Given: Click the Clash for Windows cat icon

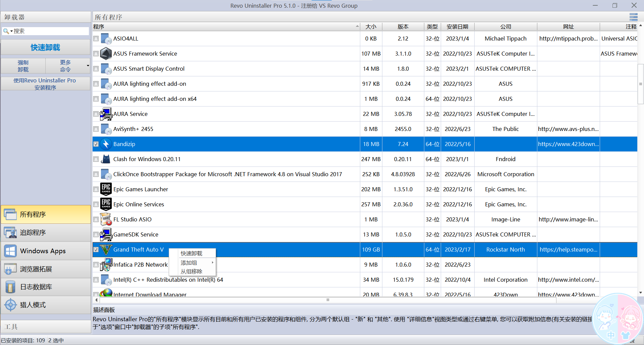Looking at the screenshot, I should pyautogui.click(x=106, y=159).
